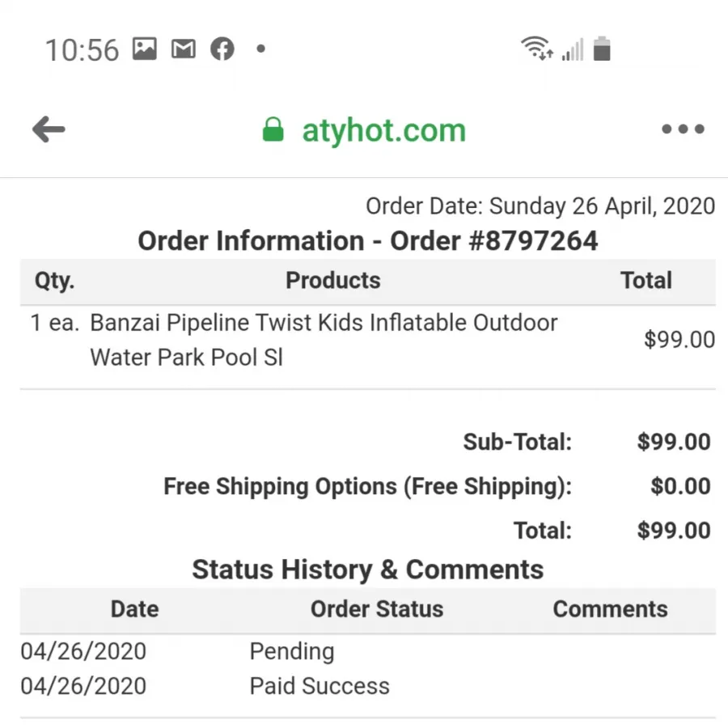The image size is (728, 728).
Task: Select the Paid Success status row
Action: pyautogui.click(x=368, y=686)
